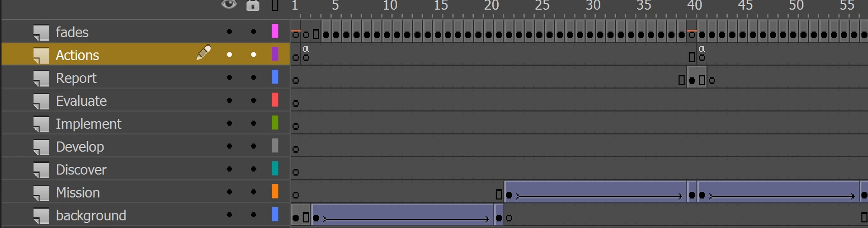Click the pencil icon on Actions layer
This screenshot has height=228, width=868.
[x=204, y=52]
